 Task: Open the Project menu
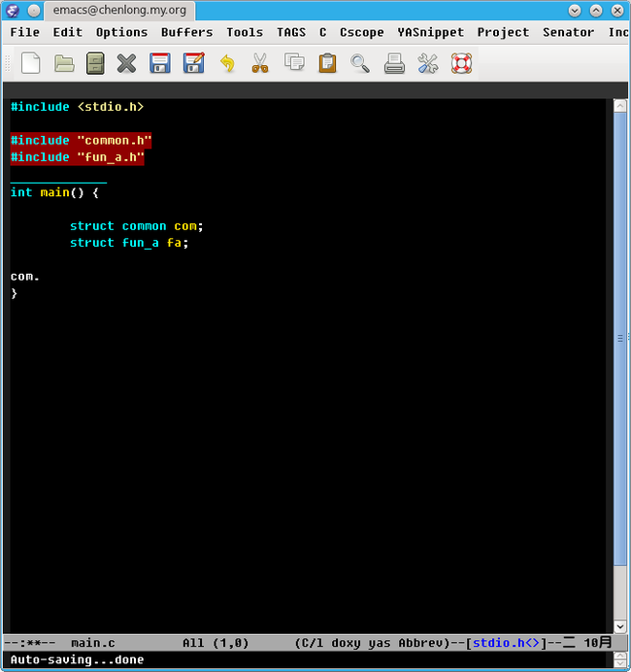[503, 32]
